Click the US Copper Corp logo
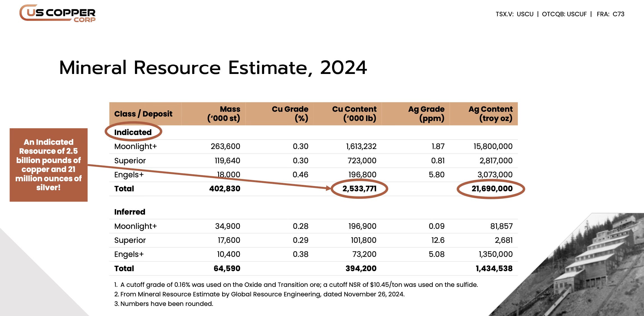Image resolution: width=644 pixels, height=316 pixels. coord(58,13)
